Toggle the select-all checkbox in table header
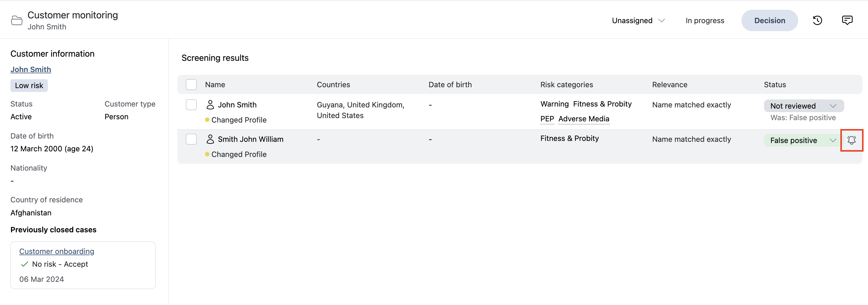The height and width of the screenshot is (305, 868). coord(191,85)
